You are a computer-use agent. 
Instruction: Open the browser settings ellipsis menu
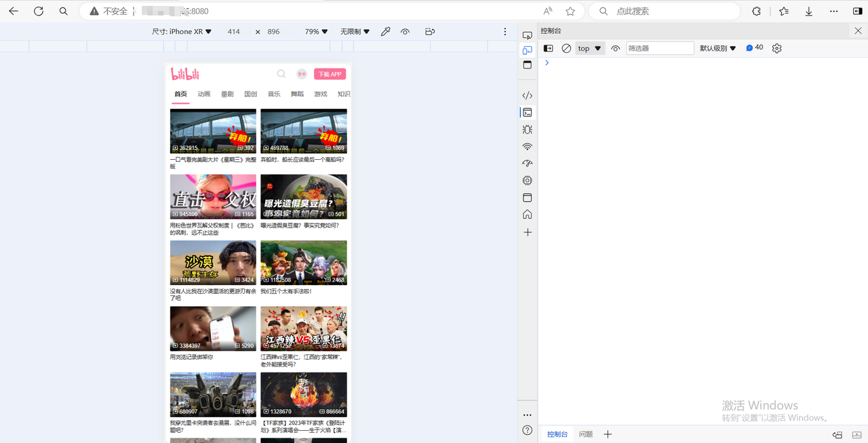(x=834, y=12)
